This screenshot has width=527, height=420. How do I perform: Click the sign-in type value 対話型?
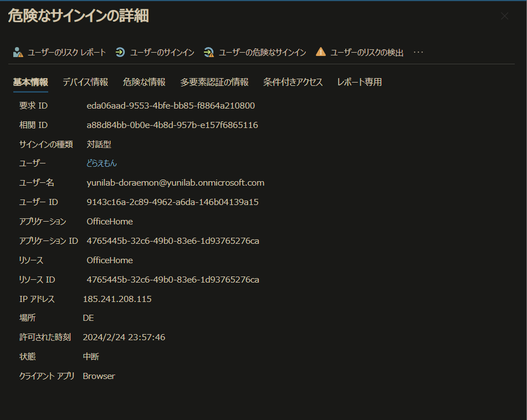(99, 144)
